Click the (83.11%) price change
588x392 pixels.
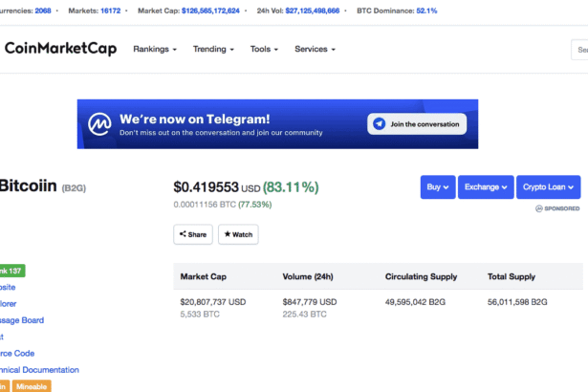coord(291,186)
